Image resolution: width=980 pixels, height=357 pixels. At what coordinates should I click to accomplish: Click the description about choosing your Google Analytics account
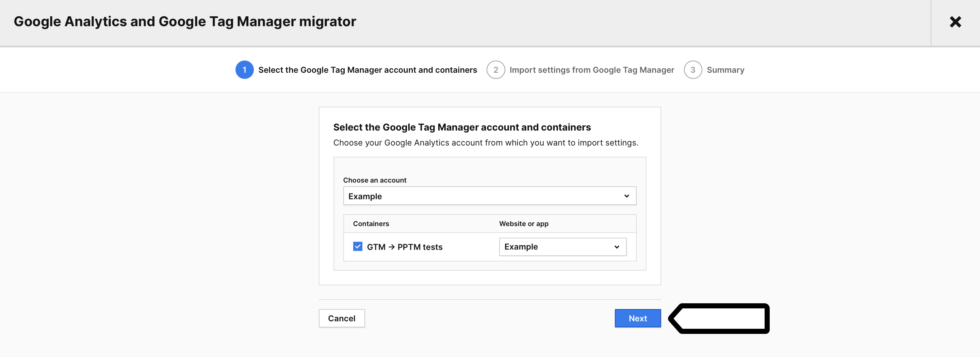point(486,143)
